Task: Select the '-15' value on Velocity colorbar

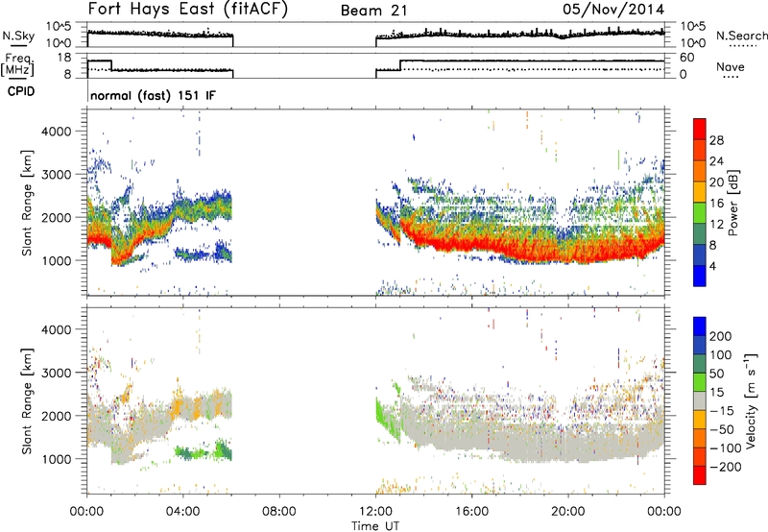Action: pos(721,411)
